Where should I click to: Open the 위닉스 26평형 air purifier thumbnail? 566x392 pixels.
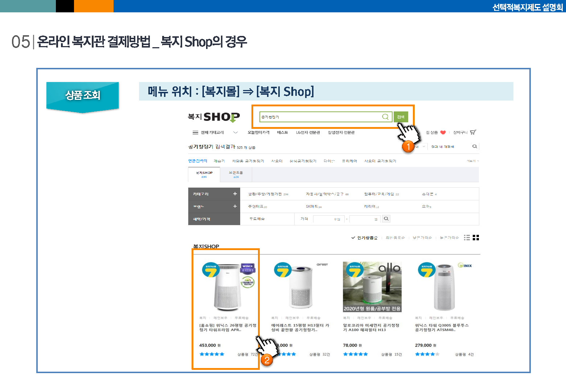(x=228, y=287)
